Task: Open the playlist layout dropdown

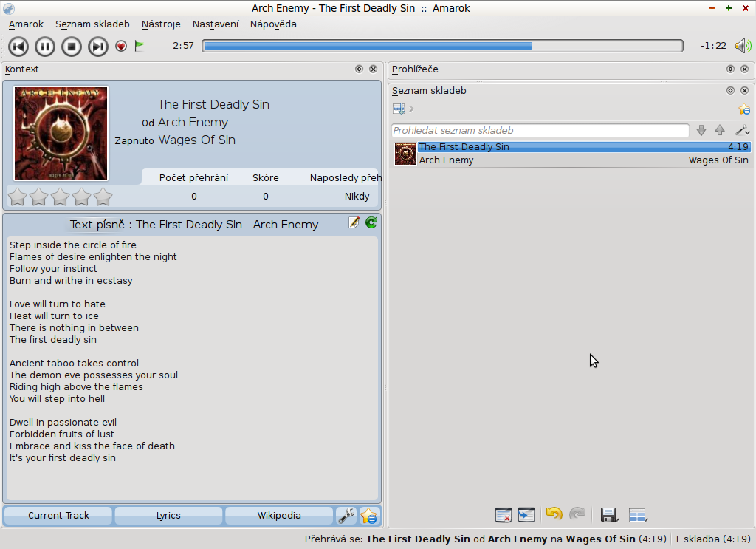Action: [x=639, y=515]
